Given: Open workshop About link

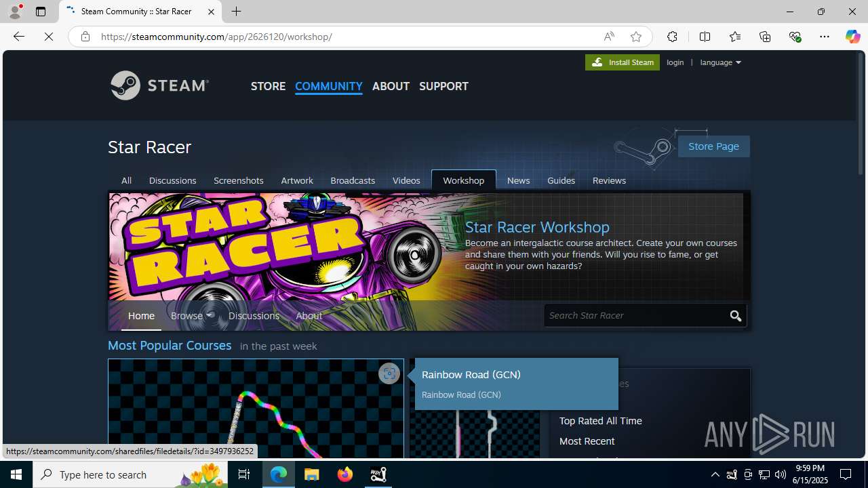Looking at the screenshot, I should (x=309, y=316).
